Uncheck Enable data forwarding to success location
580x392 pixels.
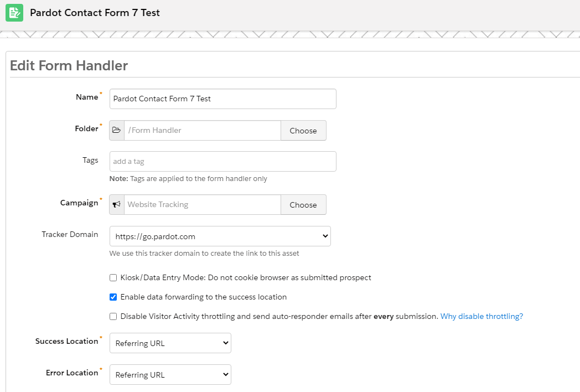113,297
